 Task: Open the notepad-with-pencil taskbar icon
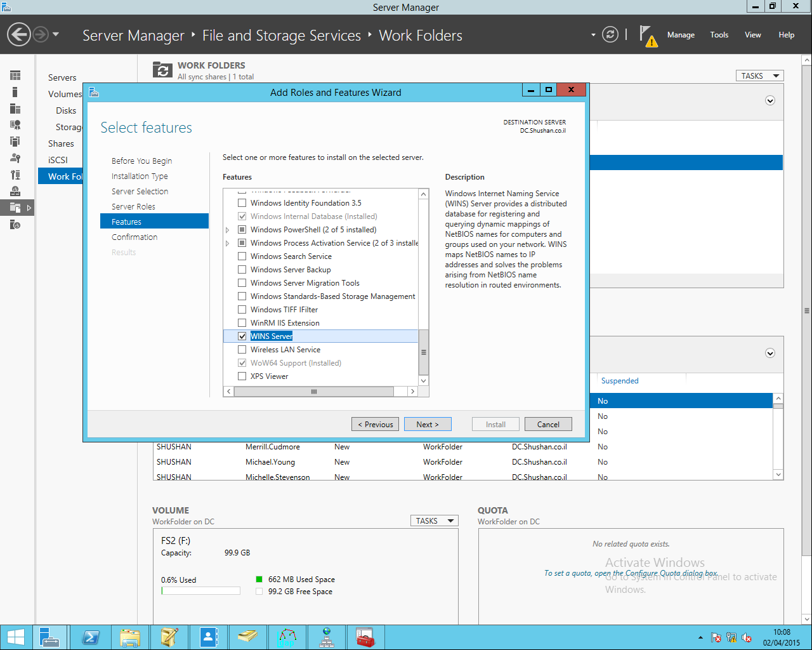169,637
